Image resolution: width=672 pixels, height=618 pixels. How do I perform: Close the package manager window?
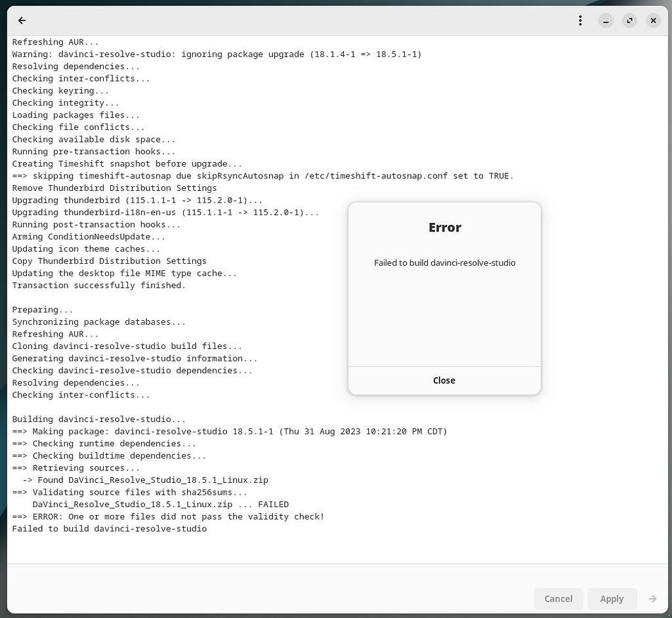pyautogui.click(x=653, y=20)
